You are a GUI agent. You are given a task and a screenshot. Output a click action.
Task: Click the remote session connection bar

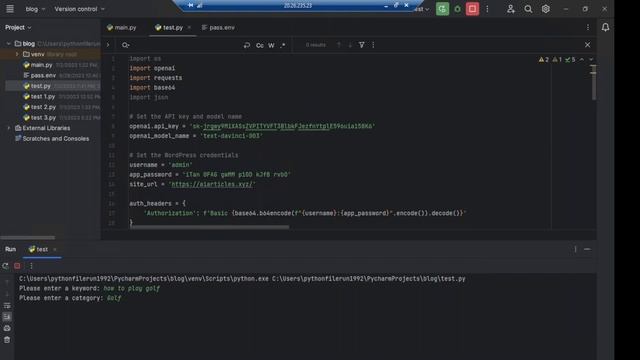298,6
